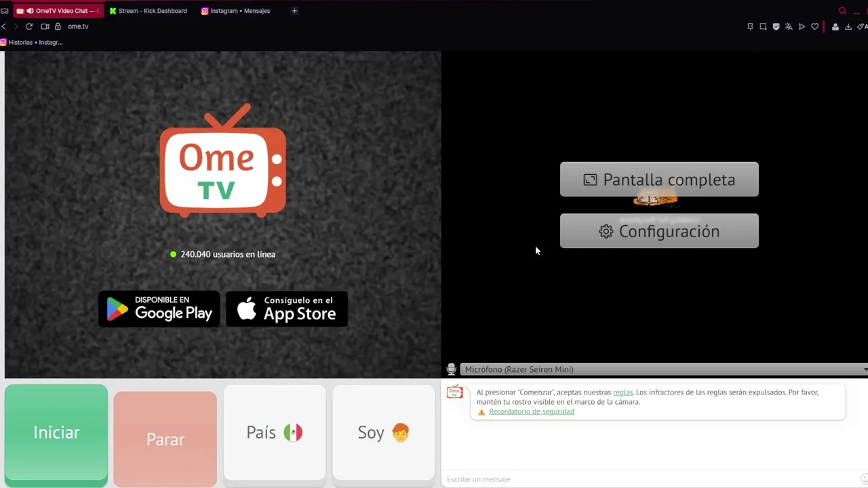
Task: Click the OmeTV logo in the video area
Action: click(222, 161)
